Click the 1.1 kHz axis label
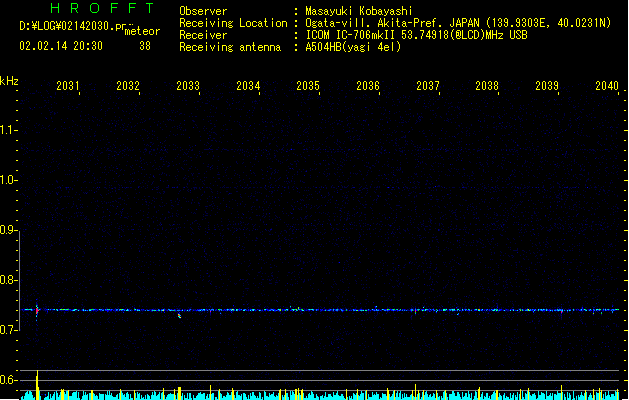Image resolution: width=629 pixels, height=400 pixels. coord(8,130)
